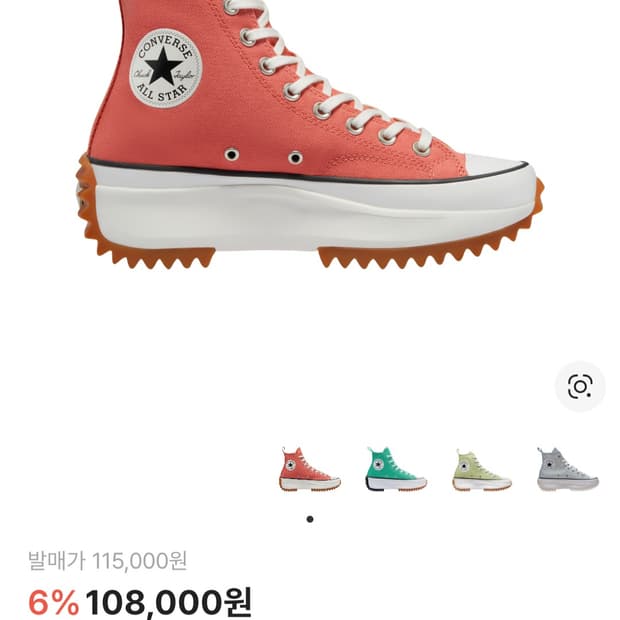Click the 108,000원 sale price
620x620 pixels.
click(168, 603)
